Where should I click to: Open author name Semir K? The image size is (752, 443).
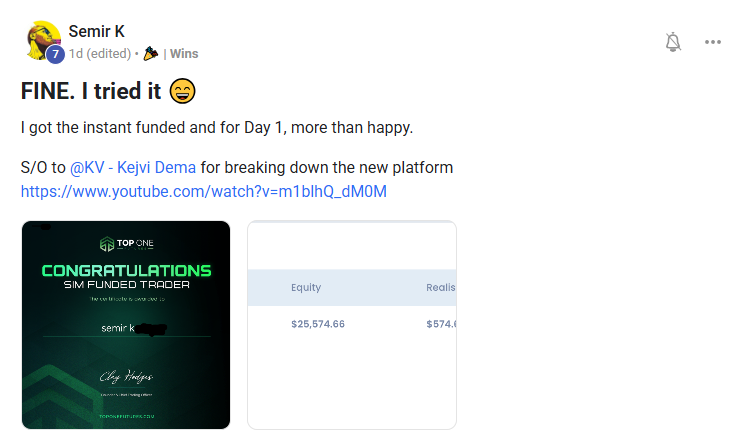coord(97,32)
